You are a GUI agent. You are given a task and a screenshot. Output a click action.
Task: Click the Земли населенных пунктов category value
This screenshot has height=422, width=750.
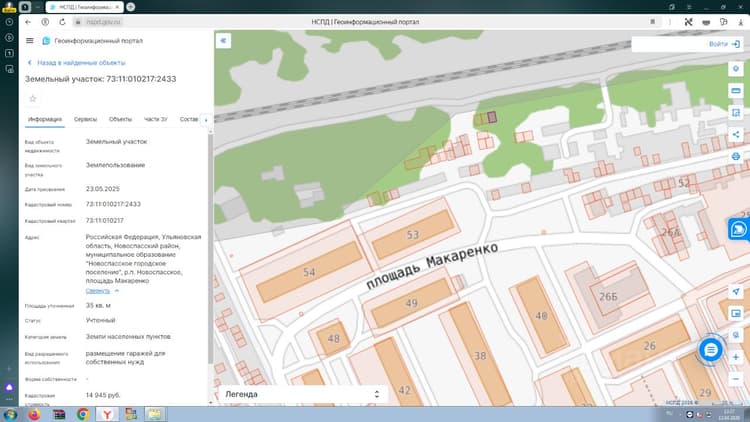point(128,337)
